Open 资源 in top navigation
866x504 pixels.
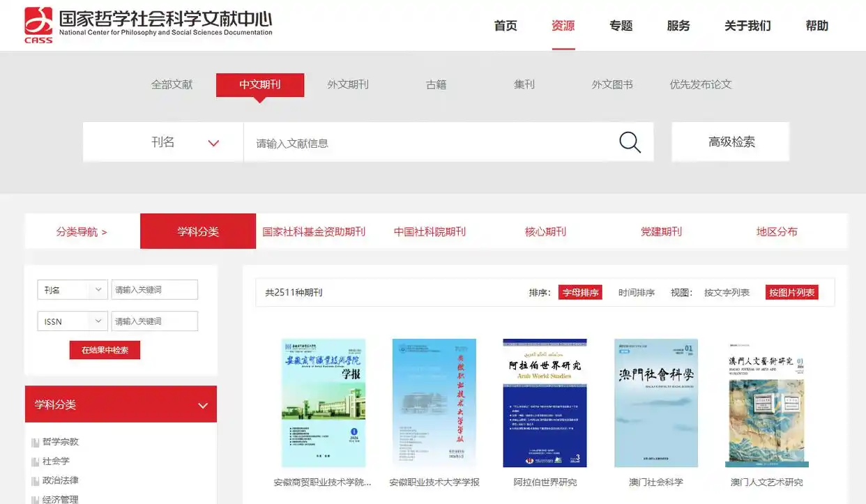563,26
